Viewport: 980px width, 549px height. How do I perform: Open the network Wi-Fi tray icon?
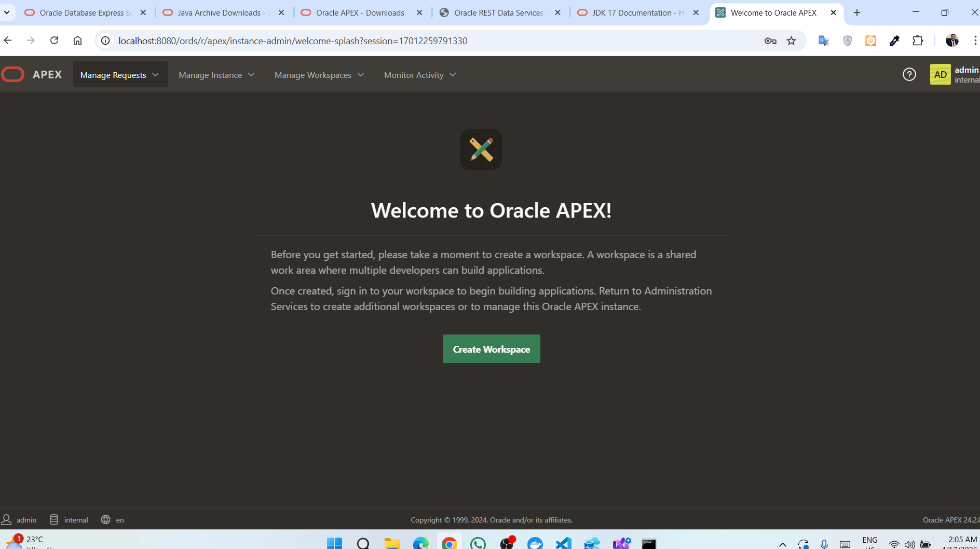(x=894, y=544)
